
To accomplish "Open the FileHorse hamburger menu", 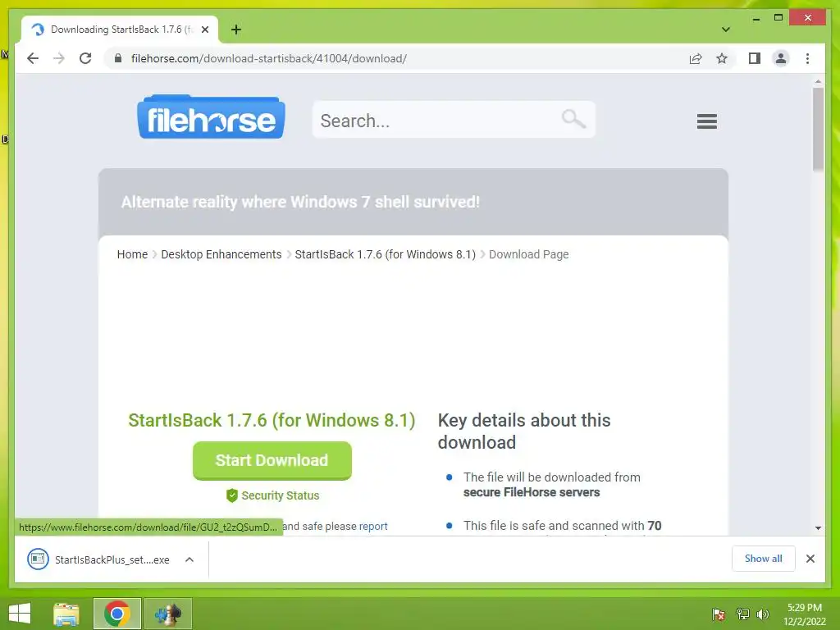I will (x=706, y=121).
